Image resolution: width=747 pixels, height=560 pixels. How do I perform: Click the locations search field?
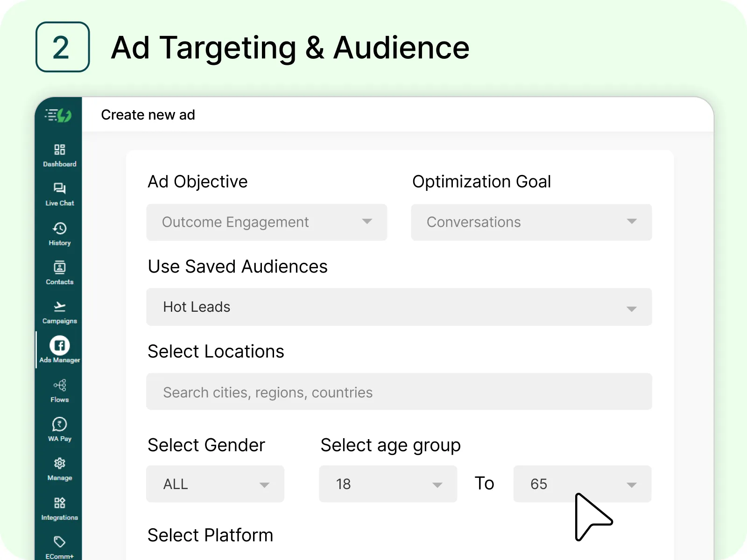(398, 392)
